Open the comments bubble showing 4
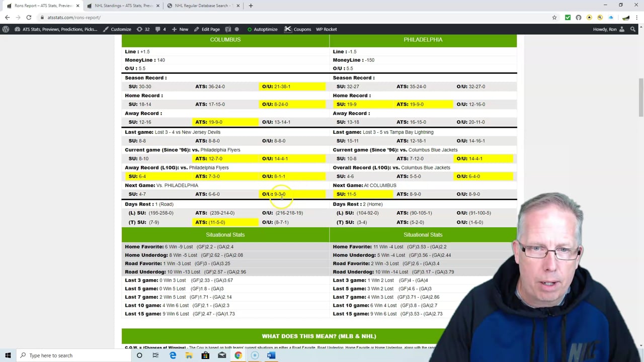This screenshot has height=362, width=644. [x=160, y=29]
